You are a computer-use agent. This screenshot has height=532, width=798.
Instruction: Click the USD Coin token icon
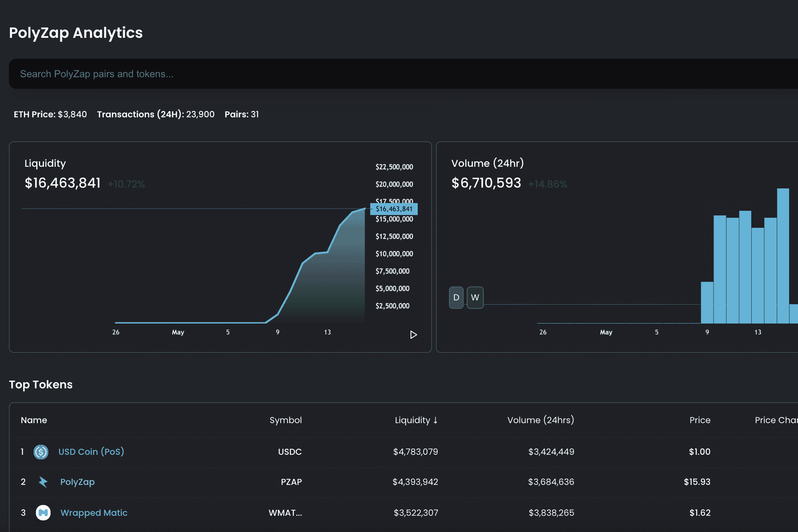tap(41, 452)
